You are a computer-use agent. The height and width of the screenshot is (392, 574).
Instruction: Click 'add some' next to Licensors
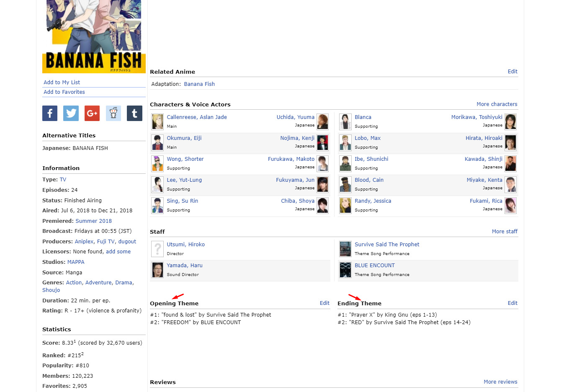(118, 252)
